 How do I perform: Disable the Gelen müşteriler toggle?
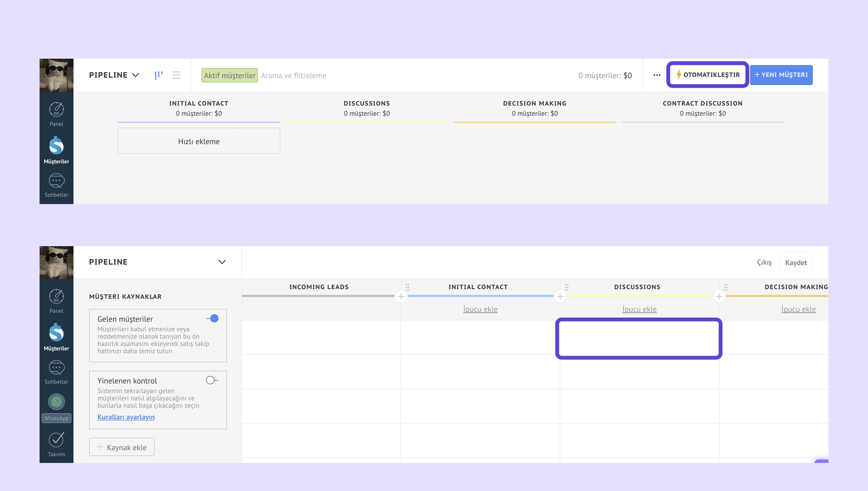[213, 318]
